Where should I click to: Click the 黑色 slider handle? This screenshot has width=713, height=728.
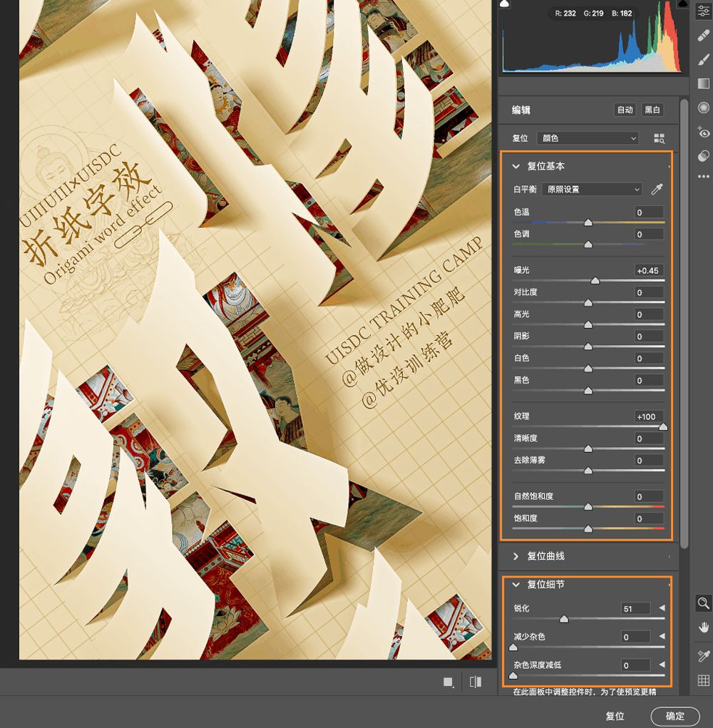[x=588, y=391]
